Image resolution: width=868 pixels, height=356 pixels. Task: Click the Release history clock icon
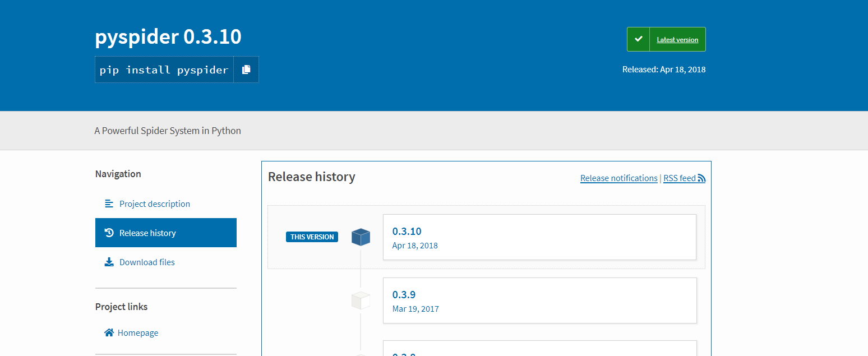tap(109, 233)
